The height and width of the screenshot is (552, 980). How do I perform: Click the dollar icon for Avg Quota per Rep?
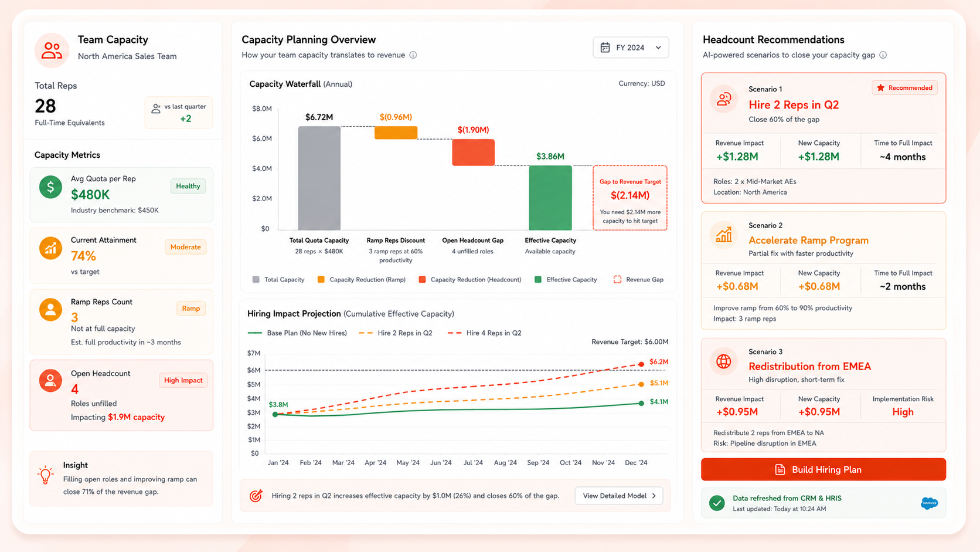50,187
